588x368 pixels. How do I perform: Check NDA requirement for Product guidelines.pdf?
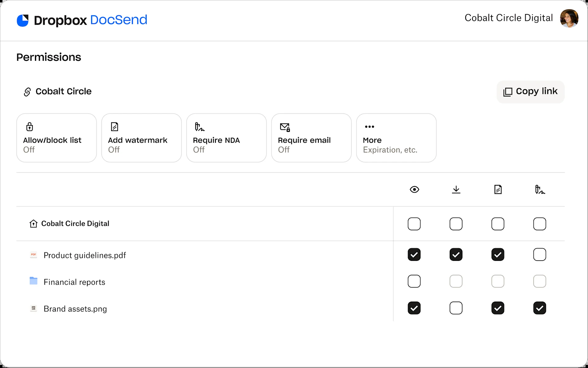[540, 254]
